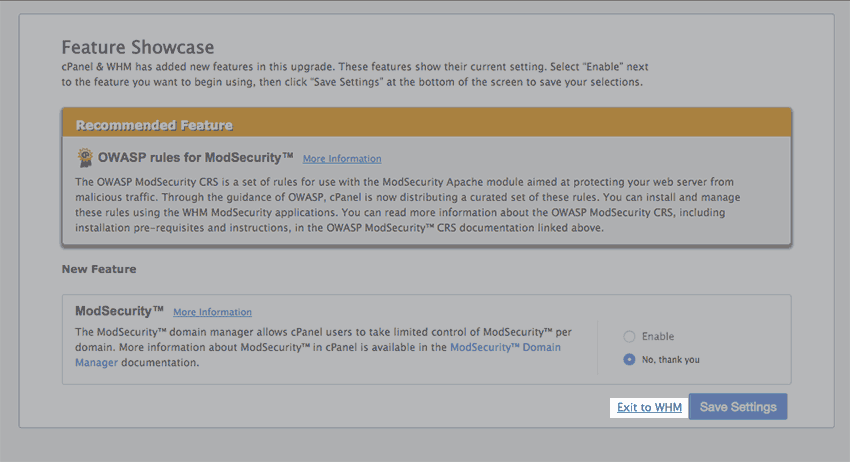Click the Save Settings button
850x462 pixels.
point(738,407)
